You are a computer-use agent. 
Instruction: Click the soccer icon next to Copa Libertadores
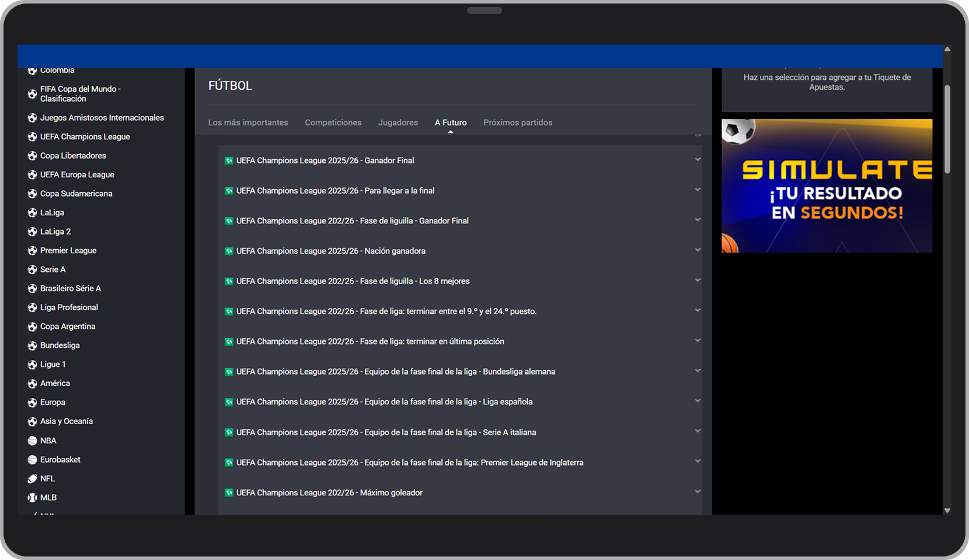click(x=32, y=156)
